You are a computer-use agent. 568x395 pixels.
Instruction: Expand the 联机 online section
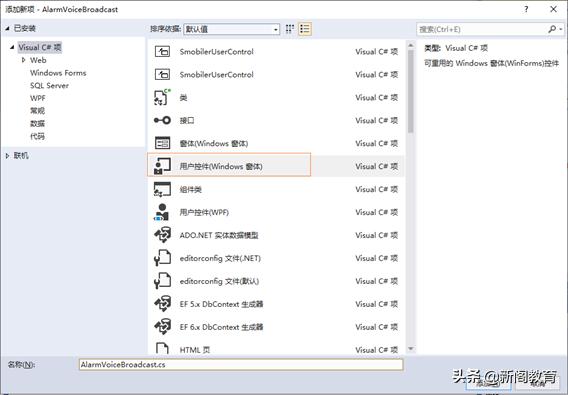point(7,156)
